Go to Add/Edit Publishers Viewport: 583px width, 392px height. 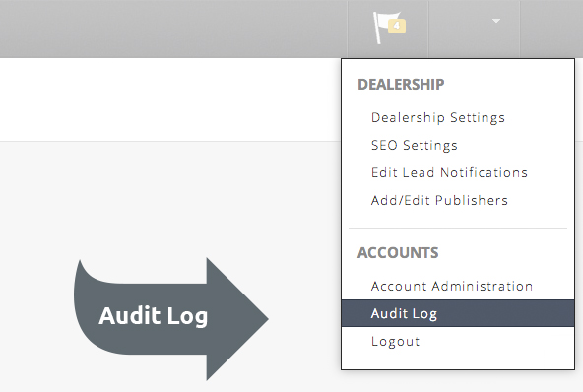point(439,200)
